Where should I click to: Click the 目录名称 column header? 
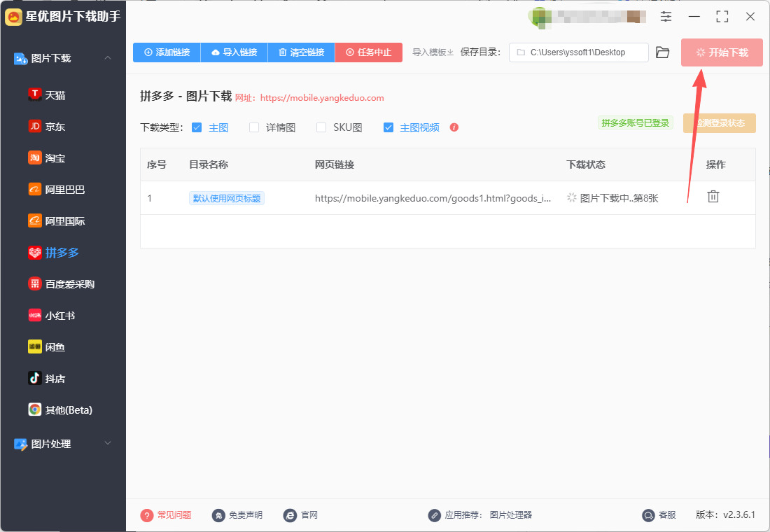click(x=209, y=164)
